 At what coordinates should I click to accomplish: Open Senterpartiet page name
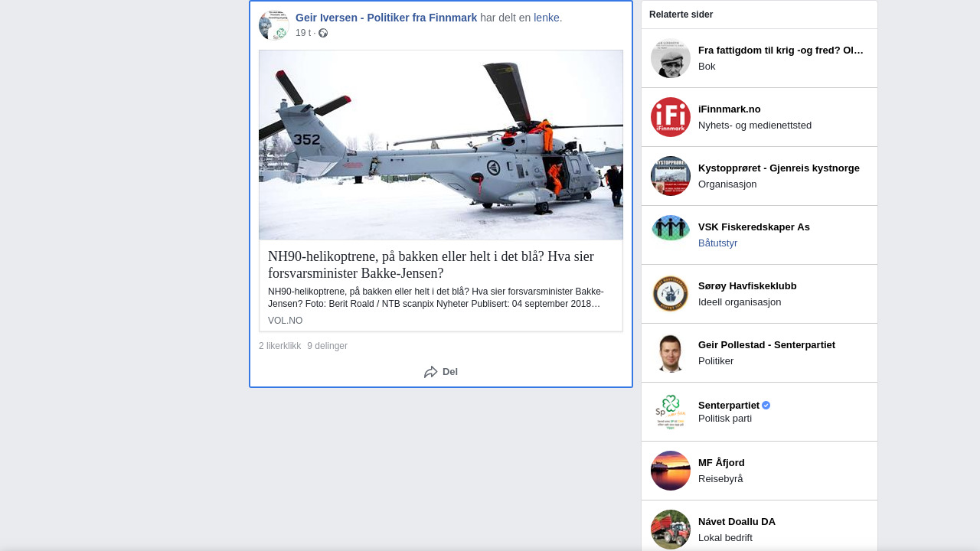[729, 406]
